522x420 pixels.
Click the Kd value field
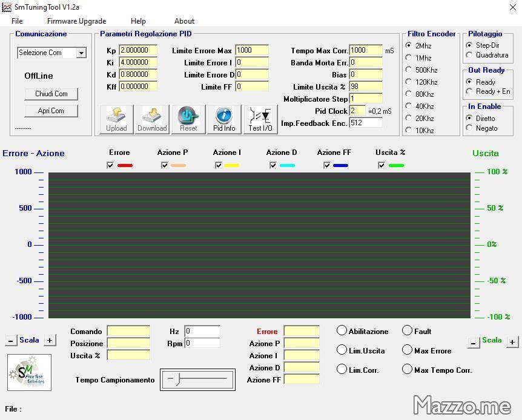tap(138, 74)
